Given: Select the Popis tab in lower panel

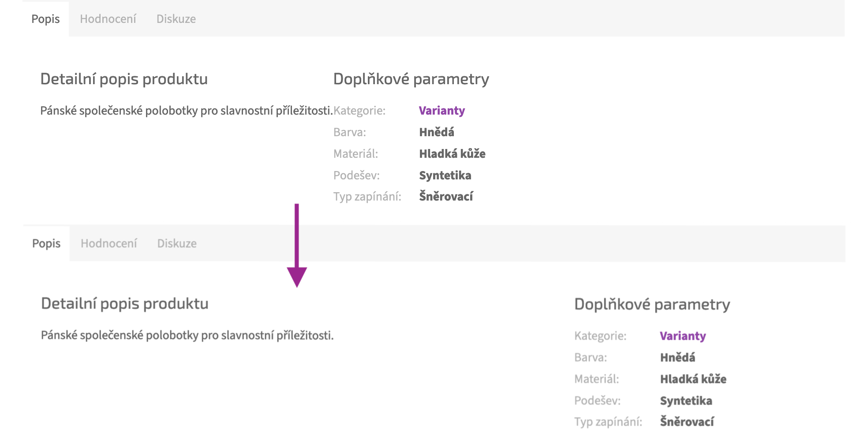Looking at the screenshot, I should (46, 243).
